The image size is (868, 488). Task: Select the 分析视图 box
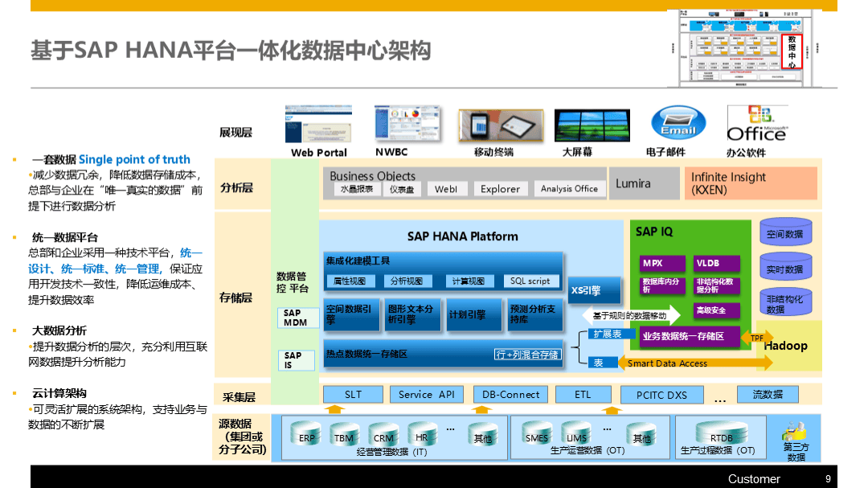(x=407, y=281)
